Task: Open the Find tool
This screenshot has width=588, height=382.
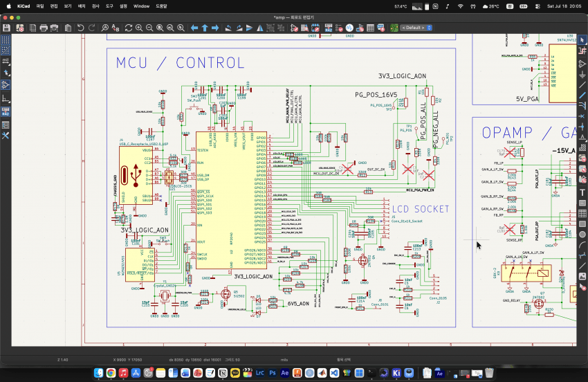Action: click(105, 28)
